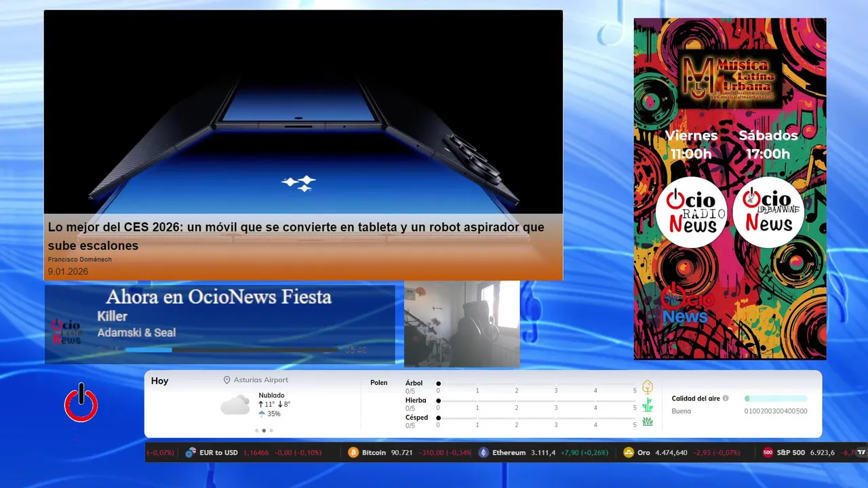This screenshot has height=488, width=868.
Task: Click the Nublado weather condition text
Action: tap(271, 395)
